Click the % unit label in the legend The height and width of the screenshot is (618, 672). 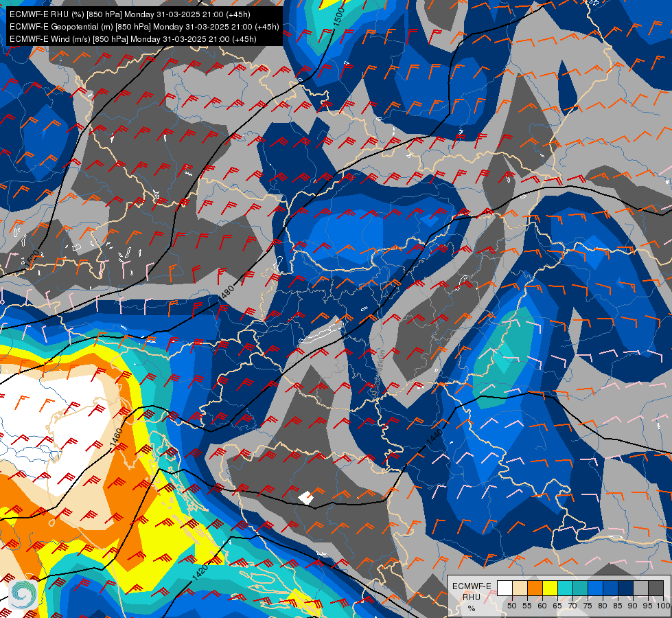coord(472,608)
